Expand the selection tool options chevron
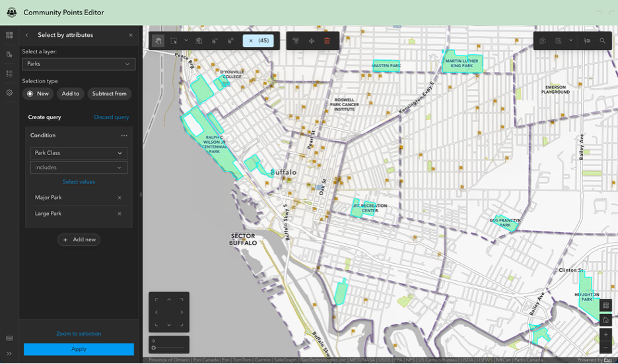Viewport: 618px width, 364px height. (x=186, y=40)
